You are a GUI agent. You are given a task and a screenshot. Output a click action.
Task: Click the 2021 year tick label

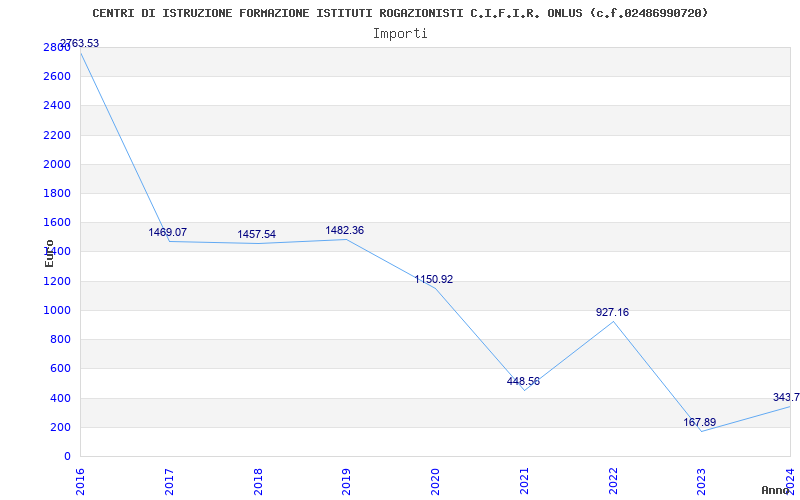(524, 482)
